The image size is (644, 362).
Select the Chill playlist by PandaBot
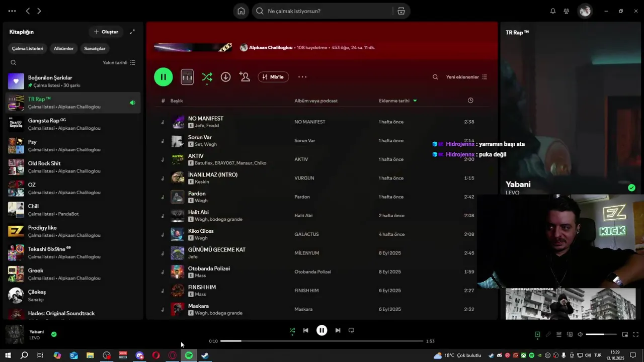point(73,210)
